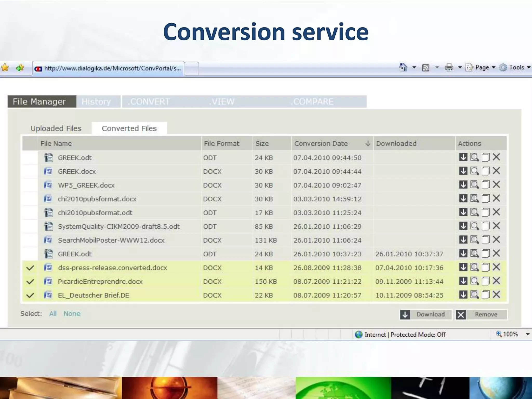Download PicardieEntreprendre.docx via arrow icon
Screen dimensions: 532x399
[x=463, y=281]
